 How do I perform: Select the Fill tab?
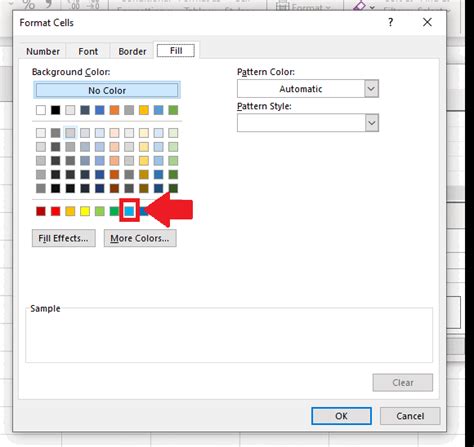[176, 51]
